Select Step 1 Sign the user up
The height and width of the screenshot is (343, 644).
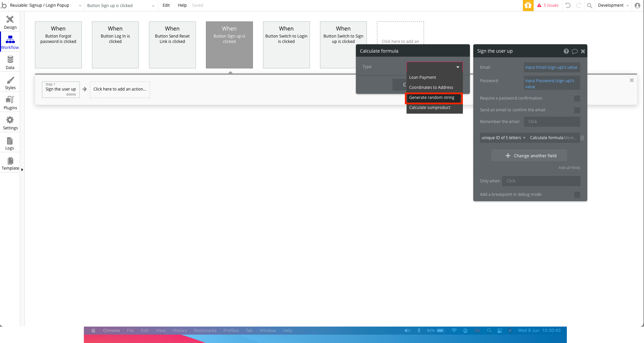pos(61,90)
